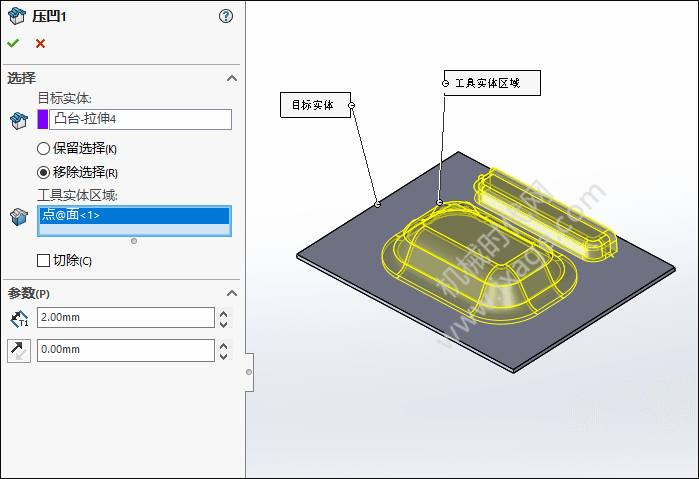Click the yellow rounded tool body
Screen dimensions: 699x479
click(x=478, y=263)
